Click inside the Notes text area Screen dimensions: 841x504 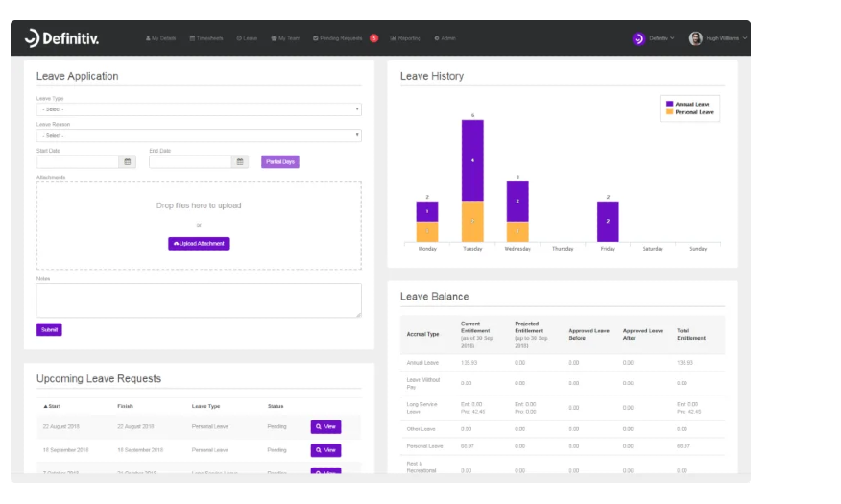[x=199, y=300]
